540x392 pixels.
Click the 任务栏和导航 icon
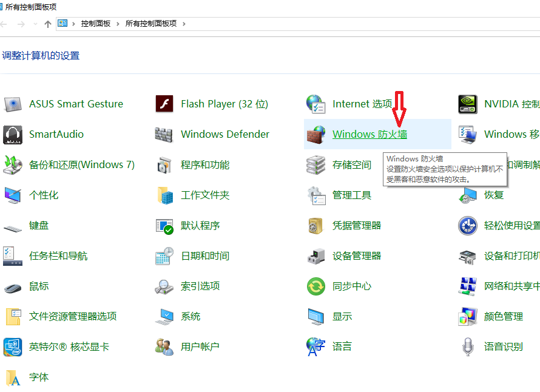13,256
